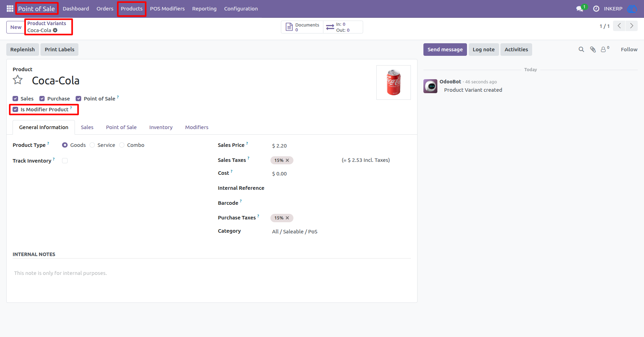The height and width of the screenshot is (337, 644).
Task: Open the Documents smart button
Action: coord(302,27)
